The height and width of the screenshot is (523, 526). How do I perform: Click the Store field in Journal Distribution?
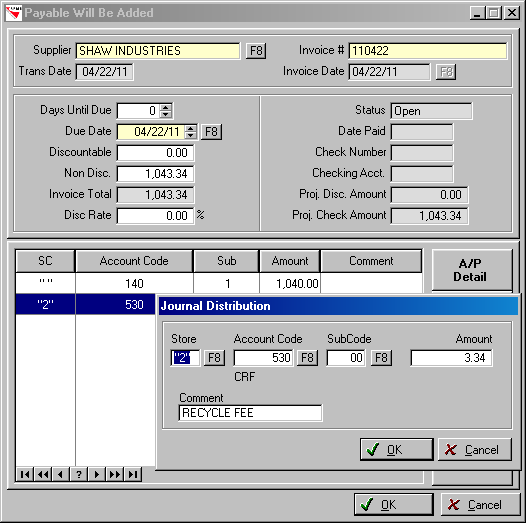185,358
